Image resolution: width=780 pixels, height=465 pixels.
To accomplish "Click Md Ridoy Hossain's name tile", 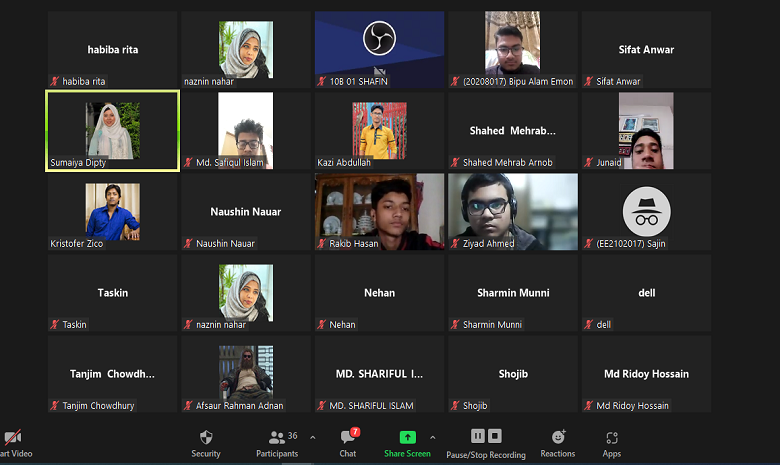I will (x=646, y=374).
